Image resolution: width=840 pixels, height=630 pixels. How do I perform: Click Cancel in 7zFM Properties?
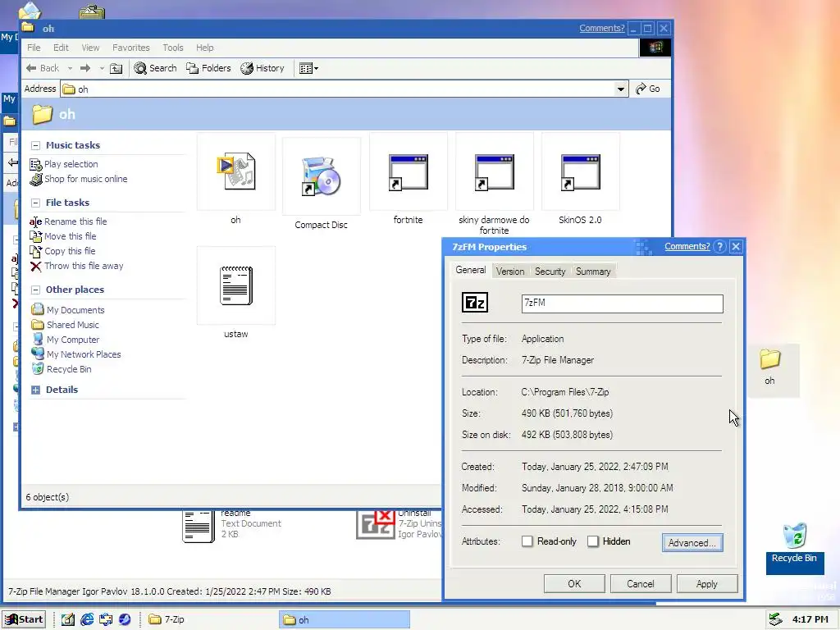[x=640, y=584]
